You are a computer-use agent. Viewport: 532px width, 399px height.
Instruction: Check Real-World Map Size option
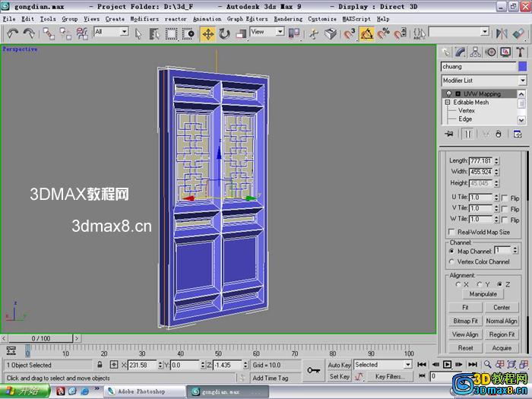pos(451,232)
